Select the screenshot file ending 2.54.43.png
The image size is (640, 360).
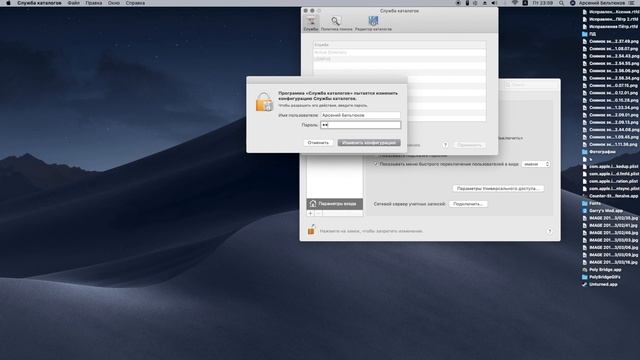coord(610,56)
